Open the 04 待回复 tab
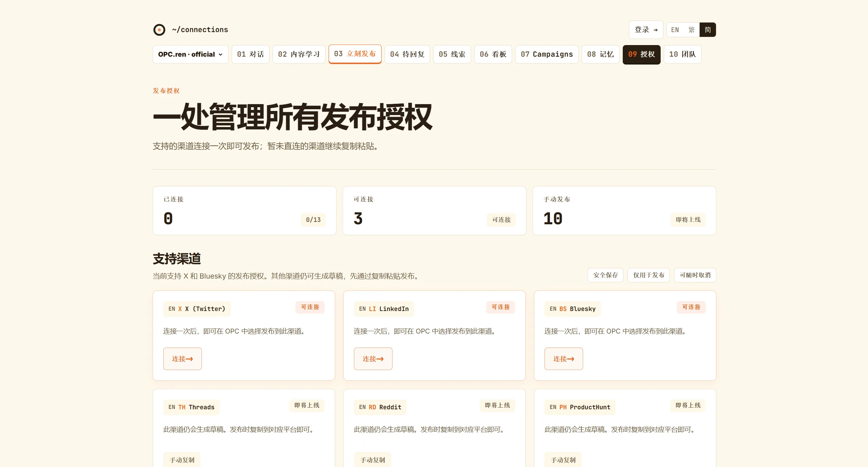This screenshot has width=868, height=467. click(x=407, y=54)
